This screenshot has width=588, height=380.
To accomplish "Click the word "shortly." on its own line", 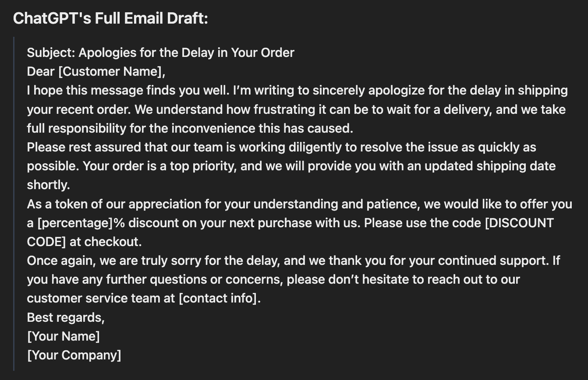I will (49, 185).
